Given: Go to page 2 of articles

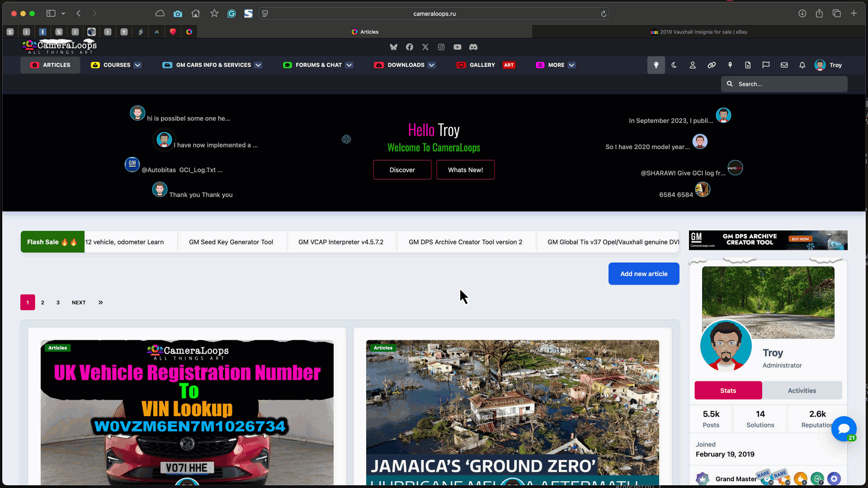Looking at the screenshot, I should click(42, 302).
